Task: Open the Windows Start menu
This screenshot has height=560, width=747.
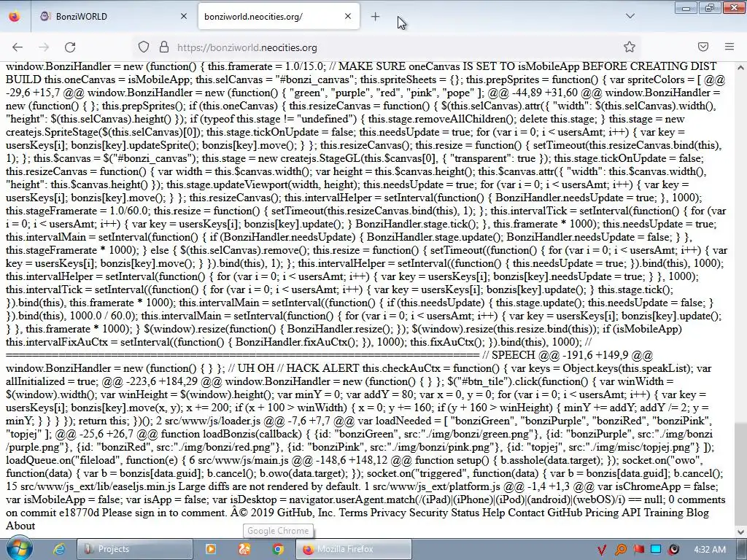Action: click(x=18, y=549)
